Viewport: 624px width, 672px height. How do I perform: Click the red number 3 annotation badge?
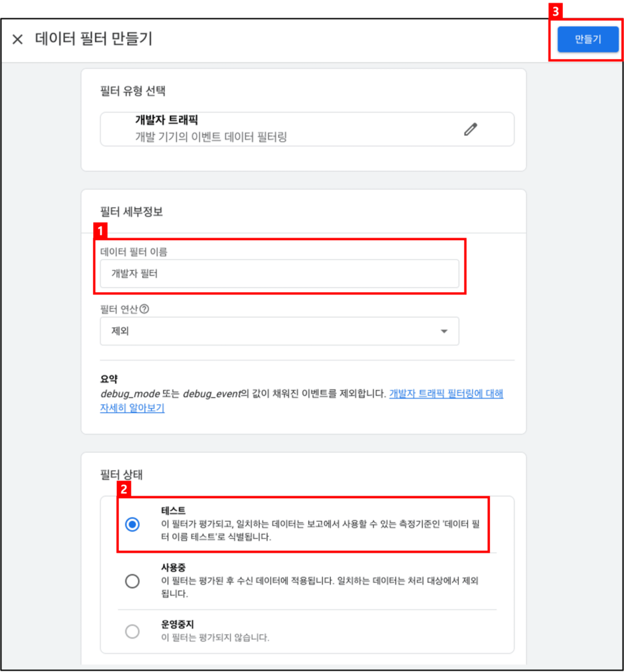556,11
